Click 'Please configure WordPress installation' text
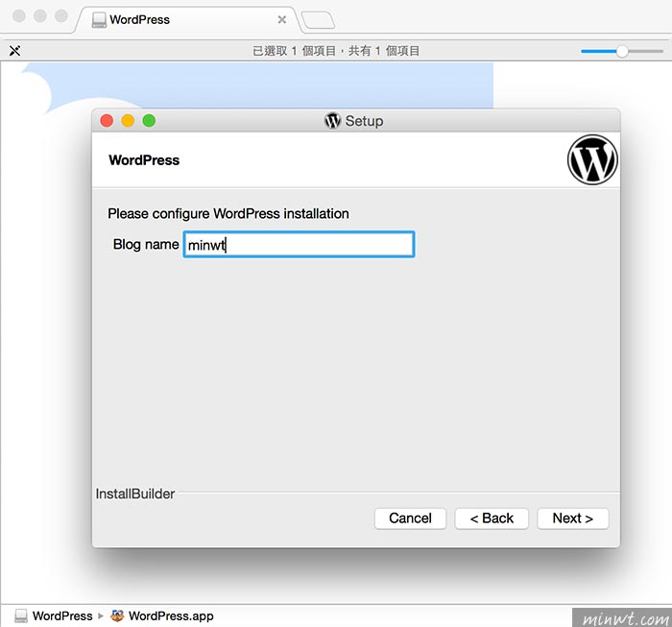The width and height of the screenshot is (672, 627). 228,213
